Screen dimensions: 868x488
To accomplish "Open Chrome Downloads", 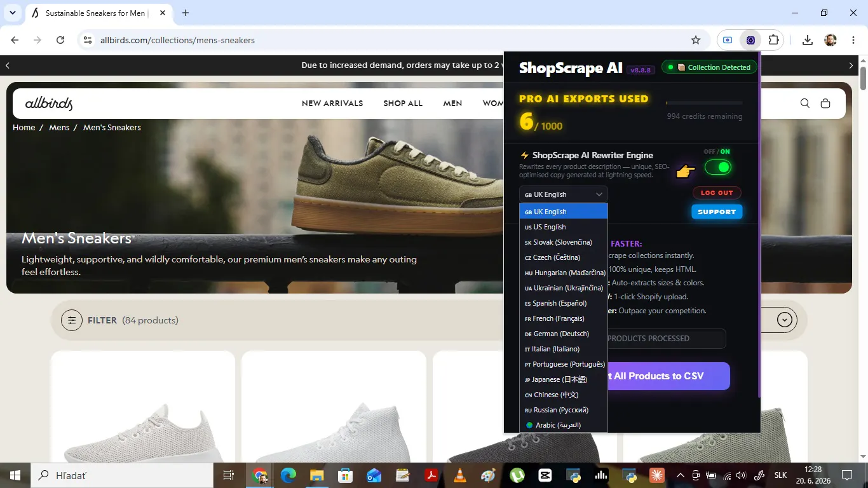I will tap(808, 40).
